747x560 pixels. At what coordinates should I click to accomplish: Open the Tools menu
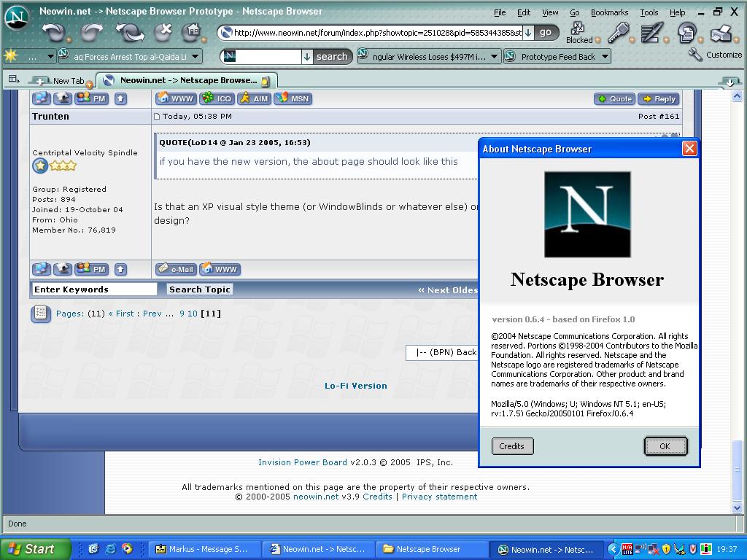[649, 12]
